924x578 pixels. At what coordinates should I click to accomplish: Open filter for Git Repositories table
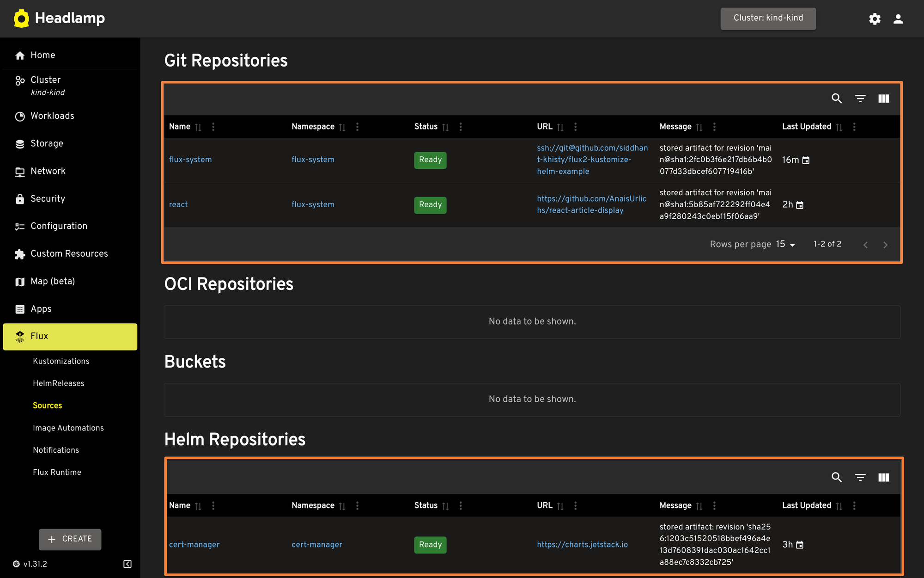pos(860,98)
